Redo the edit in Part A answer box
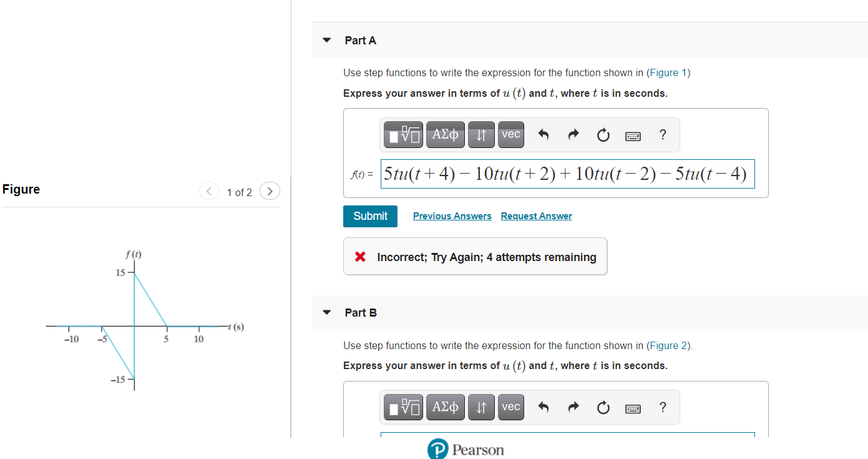Viewport: 868px width, 459px height. pyautogui.click(x=572, y=134)
